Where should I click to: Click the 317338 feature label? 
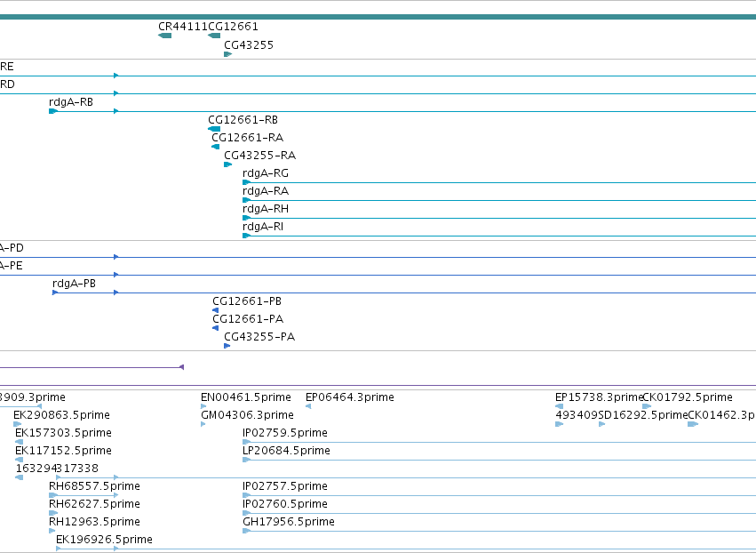click(77, 469)
